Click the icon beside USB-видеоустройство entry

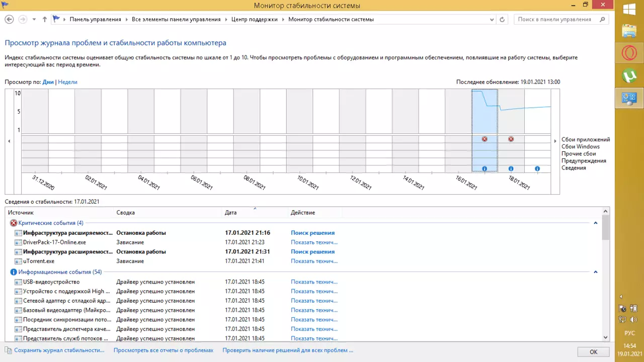click(x=19, y=282)
